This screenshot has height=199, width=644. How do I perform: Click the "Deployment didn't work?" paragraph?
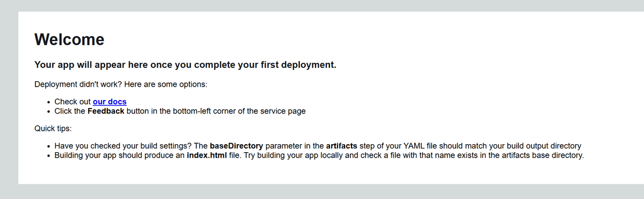click(x=121, y=84)
